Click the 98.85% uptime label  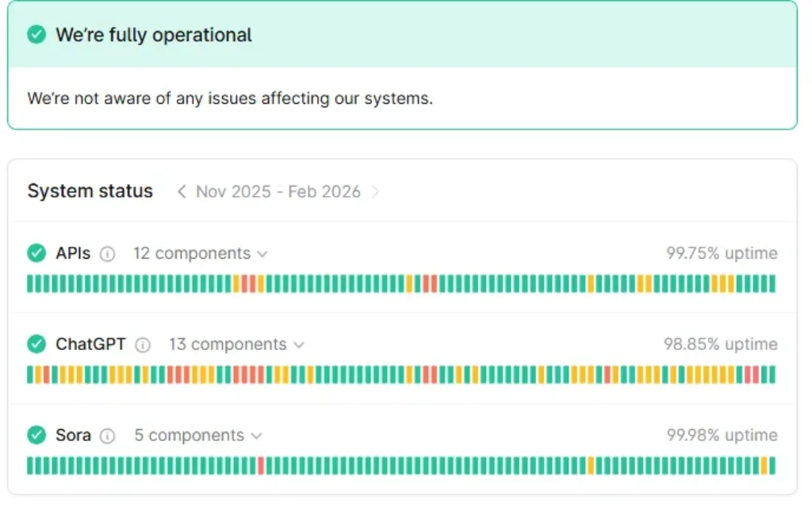click(720, 345)
